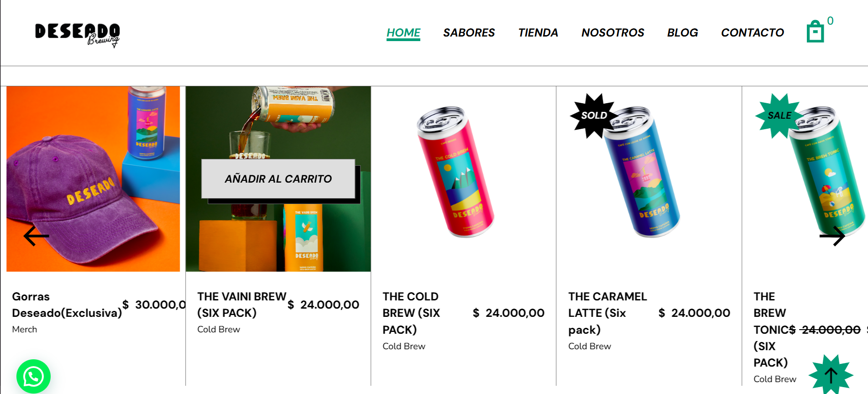Open THE VAINI BREW (SIX PACK) link
The width and height of the screenshot is (868, 394).
(x=242, y=305)
